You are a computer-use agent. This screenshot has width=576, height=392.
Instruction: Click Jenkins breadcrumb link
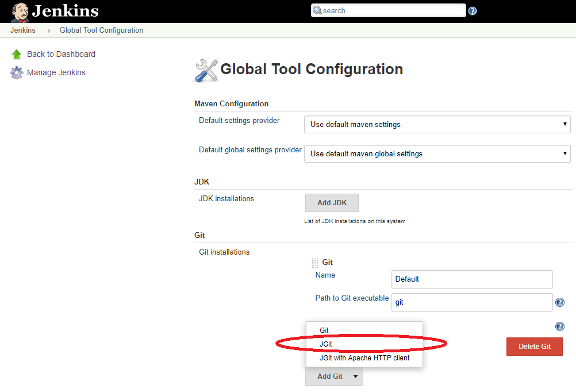point(23,30)
